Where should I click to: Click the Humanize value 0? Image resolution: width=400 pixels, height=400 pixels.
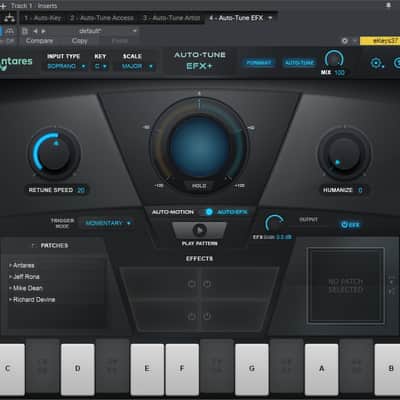[360, 190]
